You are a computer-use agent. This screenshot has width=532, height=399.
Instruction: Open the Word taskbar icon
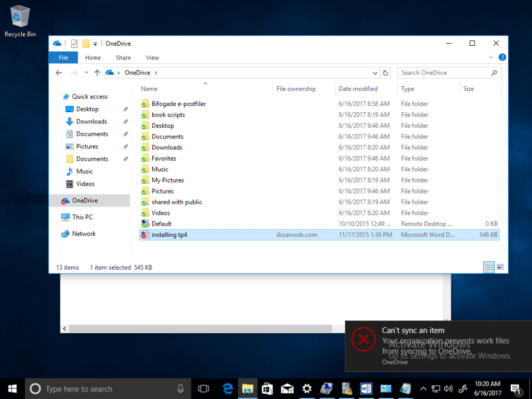[x=366, y=389]
